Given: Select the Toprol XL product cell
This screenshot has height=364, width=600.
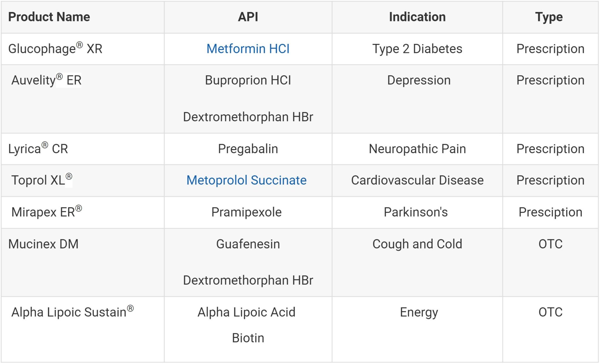Looking at the screenshot, I should 42,180.
